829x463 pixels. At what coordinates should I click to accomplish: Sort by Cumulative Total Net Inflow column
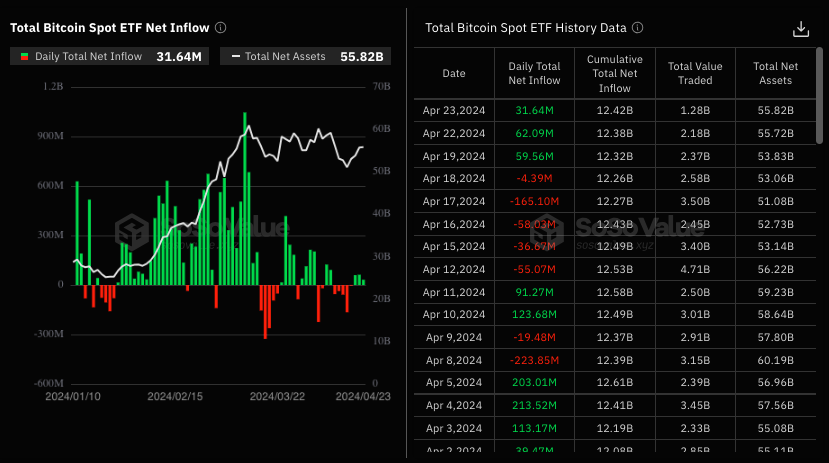pyautogui.click(x=615, y=74)
